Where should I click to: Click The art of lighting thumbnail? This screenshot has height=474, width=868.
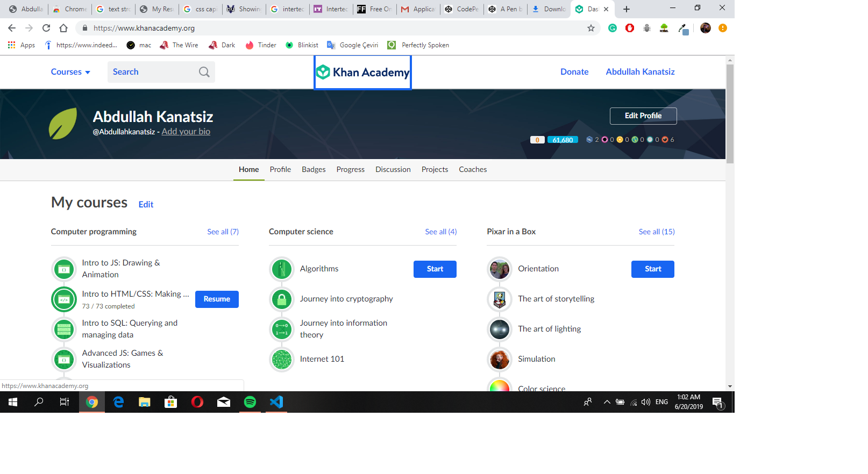click(500, 329)
